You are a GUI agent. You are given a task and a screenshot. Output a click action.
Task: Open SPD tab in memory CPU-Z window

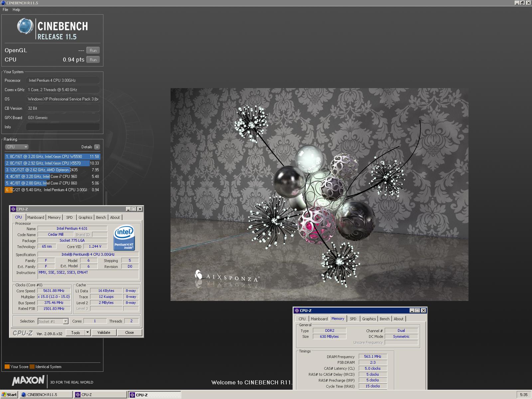tap(353, 319)
